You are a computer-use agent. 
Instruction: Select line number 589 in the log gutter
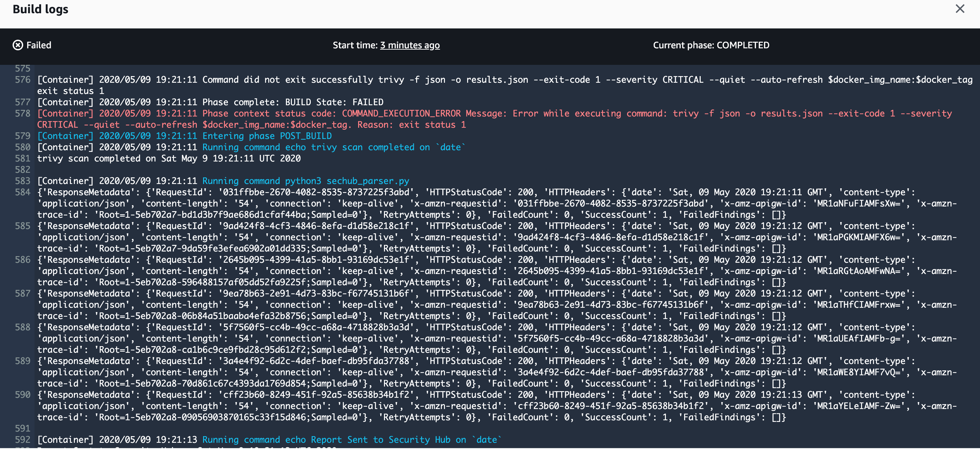[24, 361]
